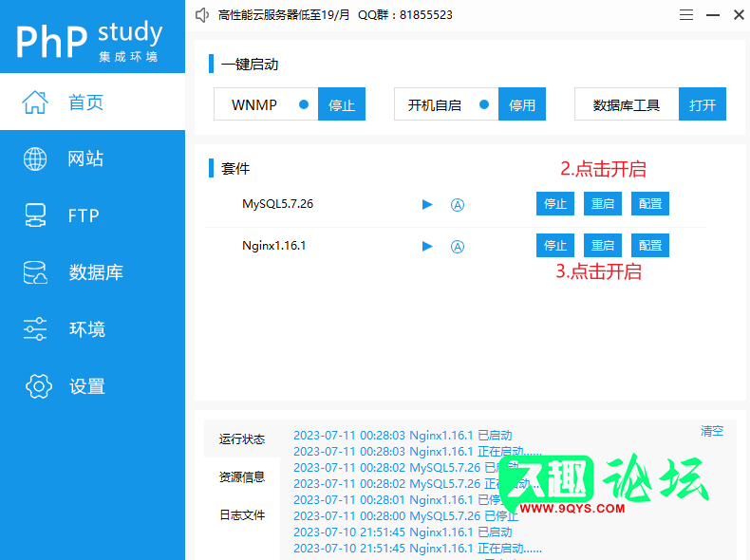The height and width of the screenshot is (560, 750).
Task: Click 停用 for 开机自启
Action: click(522, 103)
